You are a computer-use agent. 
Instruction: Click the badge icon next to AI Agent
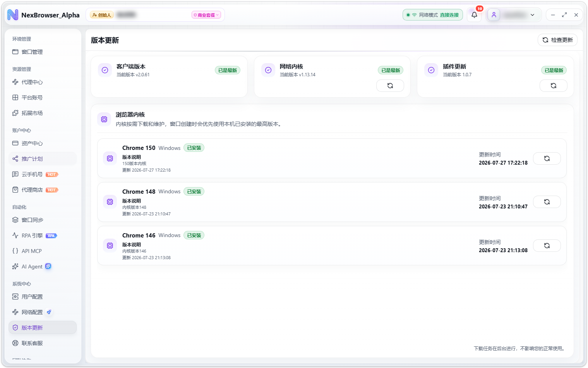click(x=48, y=266)
